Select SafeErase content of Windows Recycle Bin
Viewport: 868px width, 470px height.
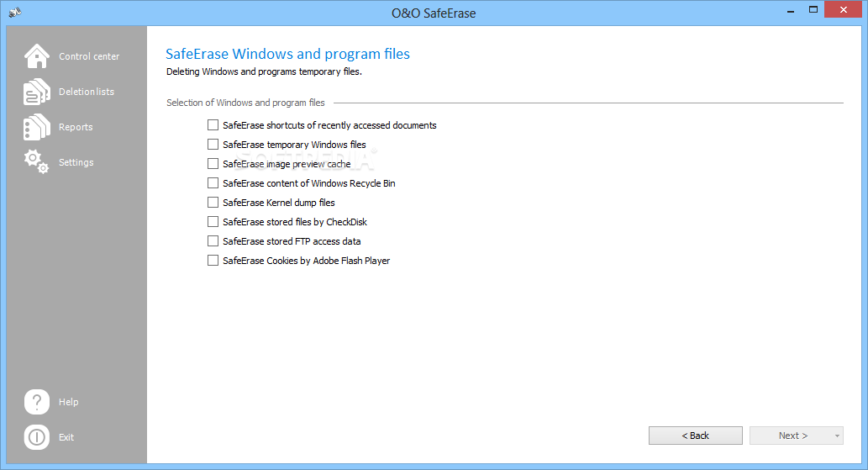(x=213, y=183)
